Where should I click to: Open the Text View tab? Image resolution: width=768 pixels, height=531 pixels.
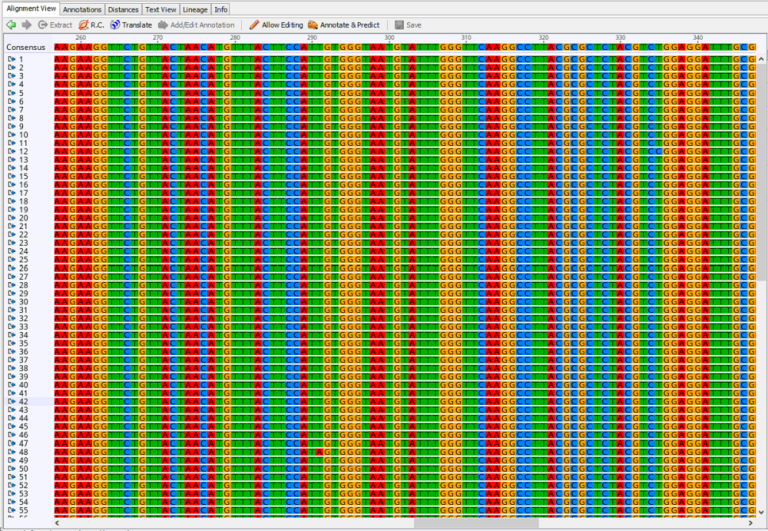pyautogui.click(x=160, y=8)
